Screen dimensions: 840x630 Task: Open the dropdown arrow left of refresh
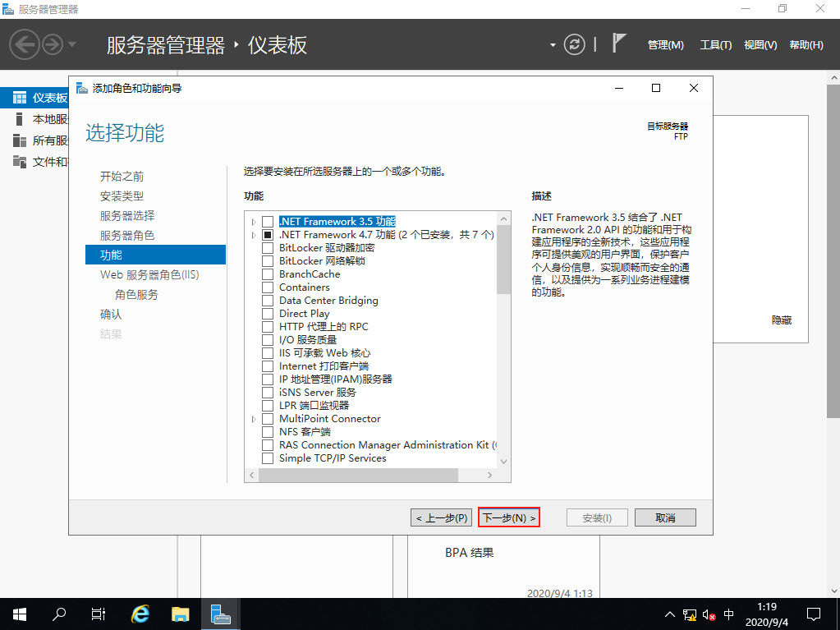click(553, 45)
